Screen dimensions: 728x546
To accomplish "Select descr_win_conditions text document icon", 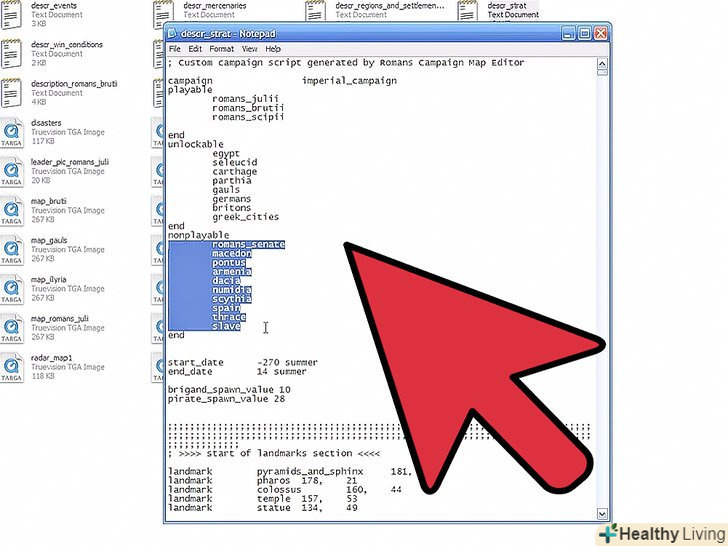I will (x=12, y=54).
